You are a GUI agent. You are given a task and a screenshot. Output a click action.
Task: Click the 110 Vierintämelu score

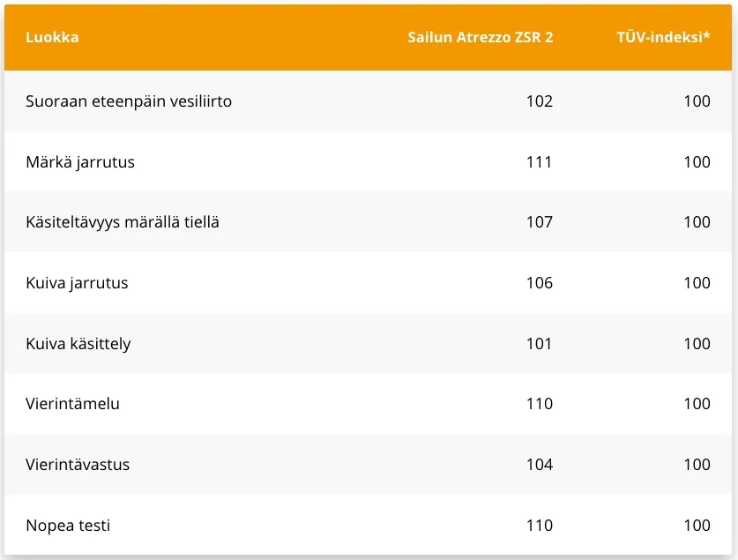pyautogui.click(x=540, y=404)
